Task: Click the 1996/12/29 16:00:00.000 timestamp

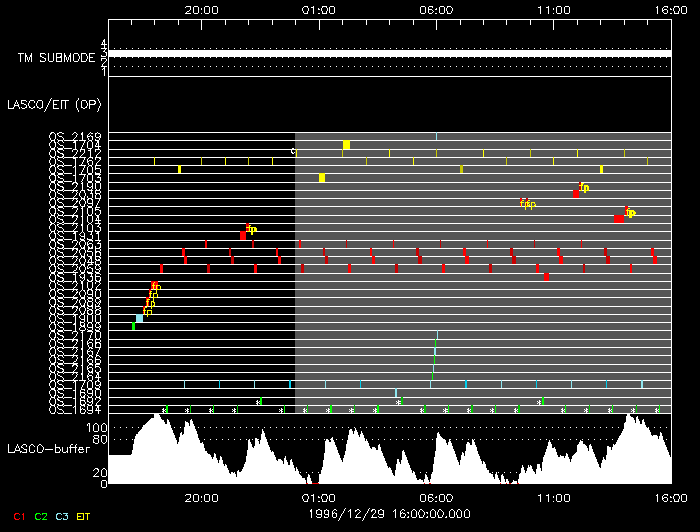Action: tap(390, 512)
